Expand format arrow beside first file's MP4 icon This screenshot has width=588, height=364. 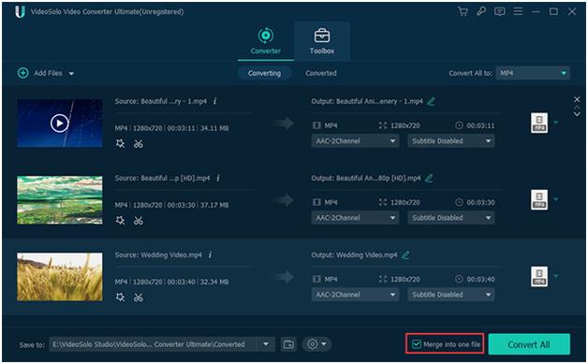556,123
